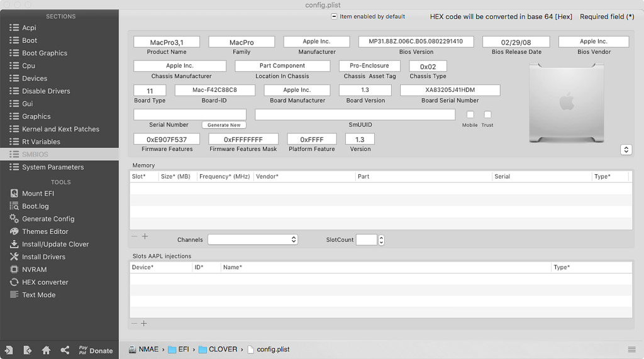Click the Acpi section list icon
Screen dimensions: 644x359
(14, 28)
